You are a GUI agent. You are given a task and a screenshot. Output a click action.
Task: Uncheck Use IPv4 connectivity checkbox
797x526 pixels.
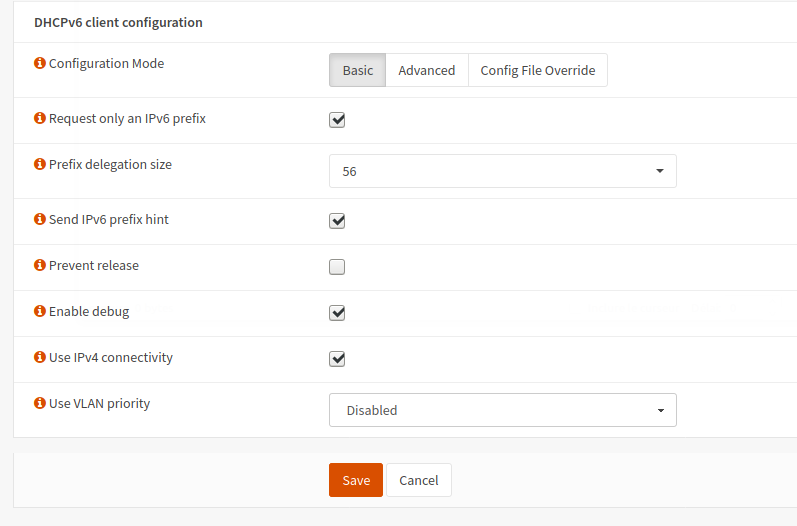pyautogui.click(x=337, y=359)
